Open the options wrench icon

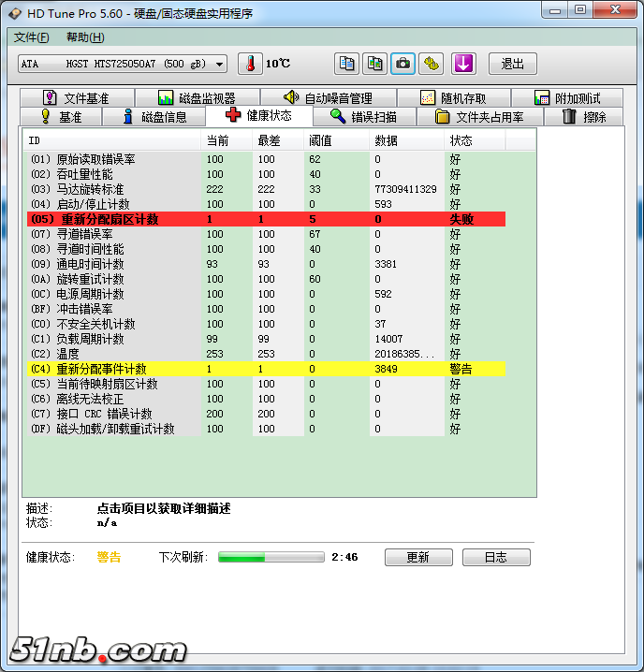point(431,64)
